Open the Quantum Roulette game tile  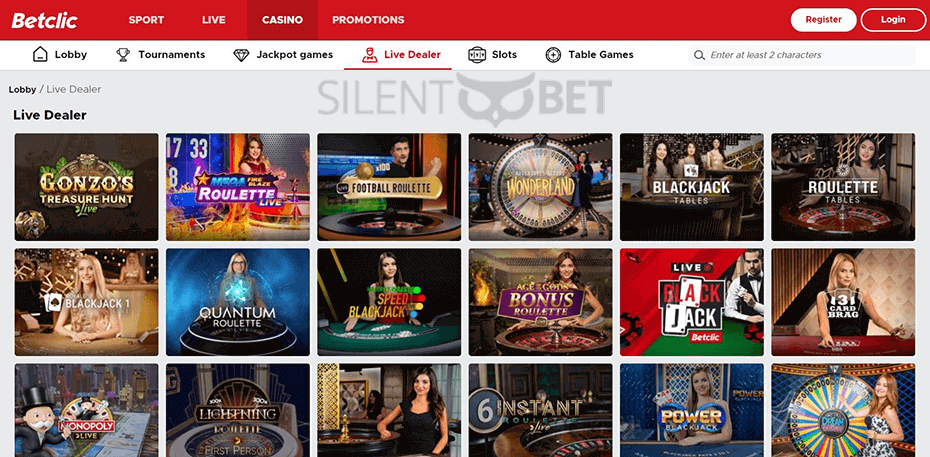point(238,302)
